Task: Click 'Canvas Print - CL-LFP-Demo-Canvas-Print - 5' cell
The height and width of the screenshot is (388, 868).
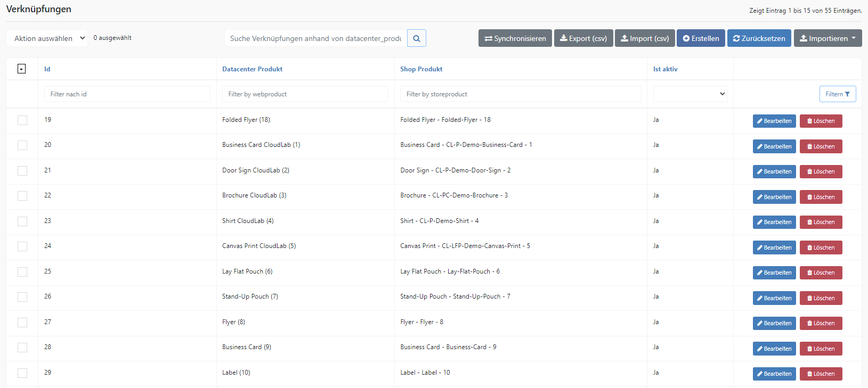Action: [465, 246]
